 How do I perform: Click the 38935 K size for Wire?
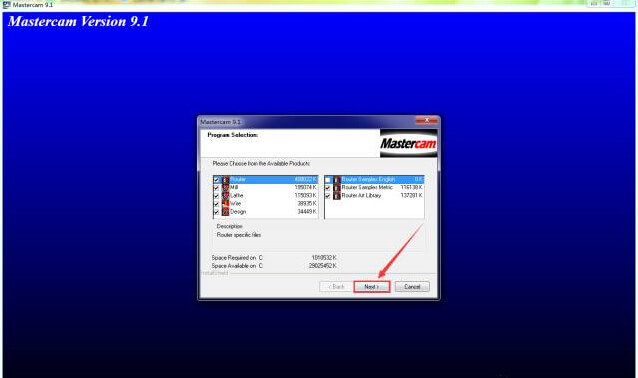[307, 203]
